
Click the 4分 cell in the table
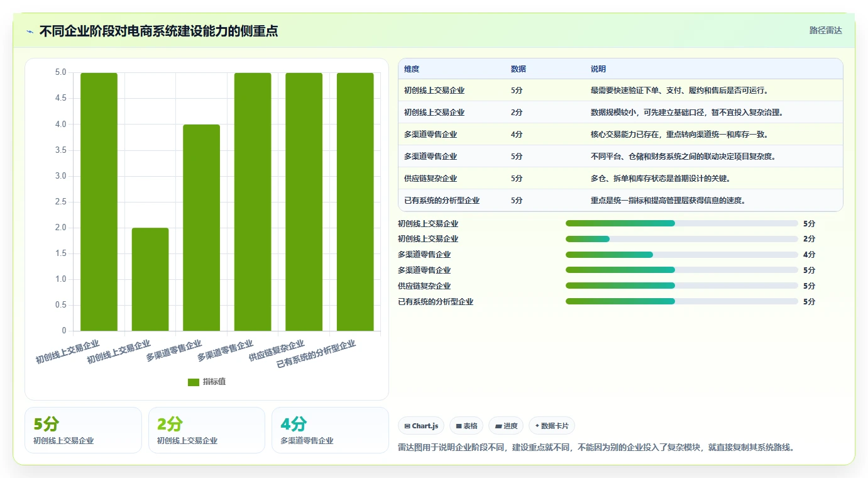(517, 135)
